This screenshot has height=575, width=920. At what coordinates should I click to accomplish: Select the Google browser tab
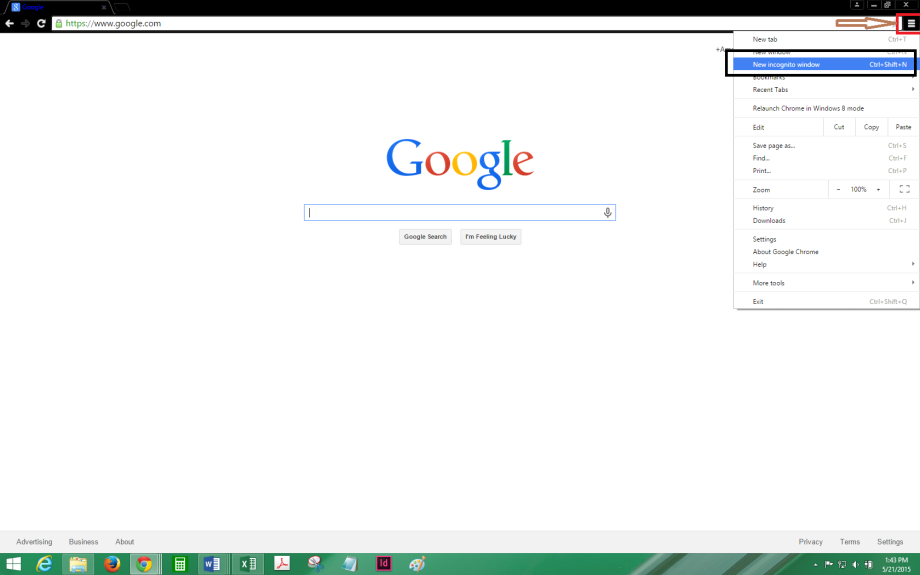[x=59, y=7]
